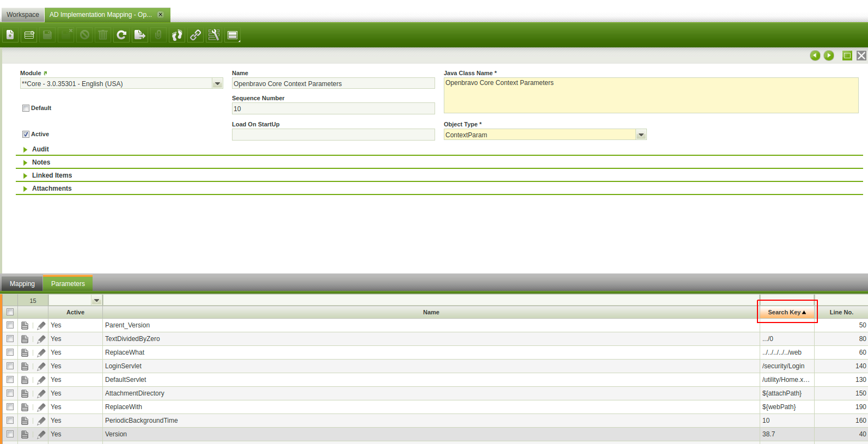The width and height of the screenshot is (868, 444).
Task: Open form view for Parent_Version row
Action: coord(25,325)
